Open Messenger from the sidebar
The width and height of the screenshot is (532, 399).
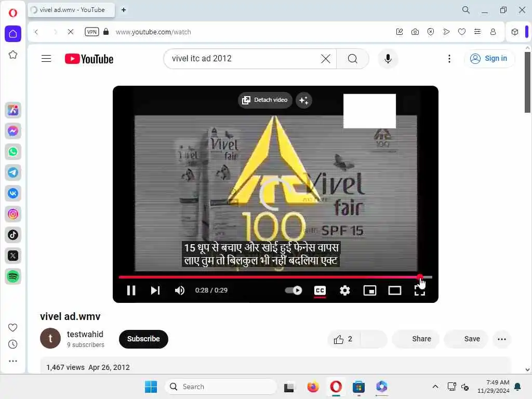13,131
